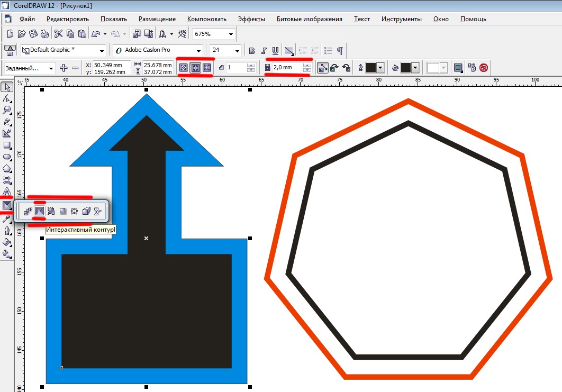The height and width of the screenshot is (392, 562).
Task: Open the outline color picker dropdown
Action: point(380,67)
